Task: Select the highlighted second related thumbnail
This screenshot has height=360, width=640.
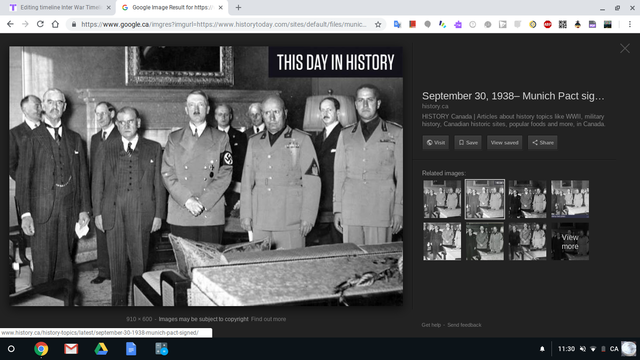Action: tap(484, 199)
